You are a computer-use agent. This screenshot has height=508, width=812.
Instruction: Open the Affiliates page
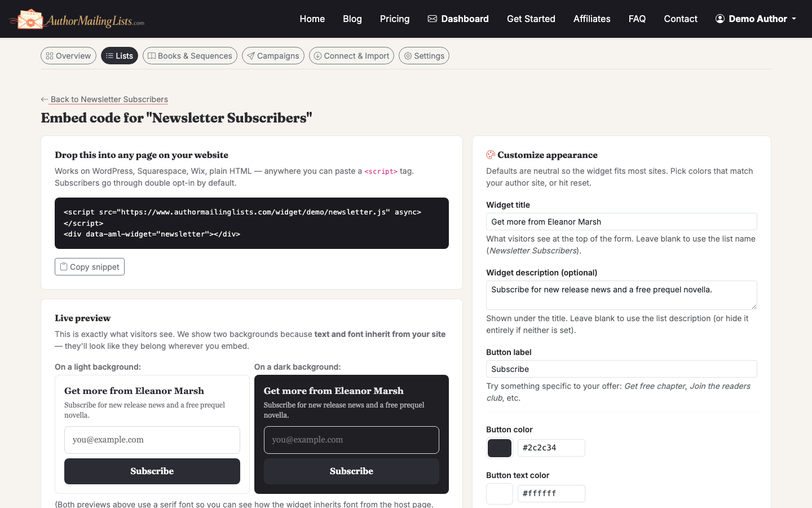point(592,19)
